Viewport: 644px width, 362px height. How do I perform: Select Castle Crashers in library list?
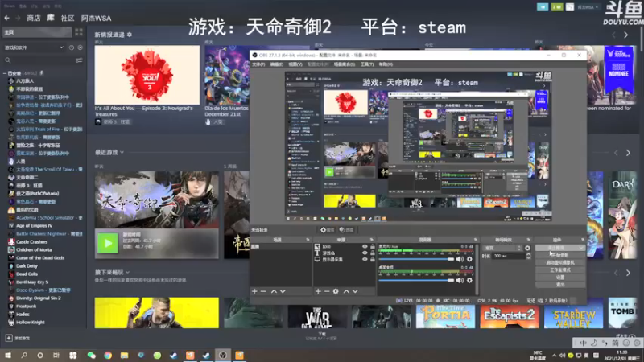tap(31, 242)
